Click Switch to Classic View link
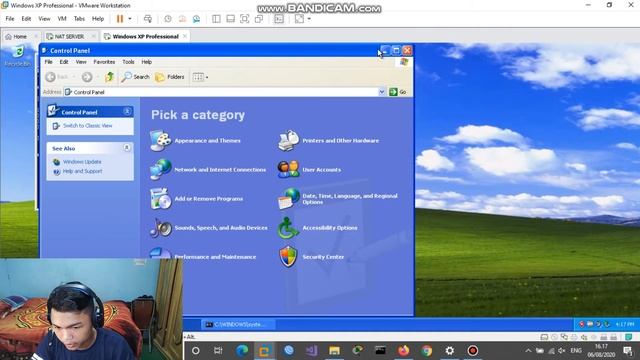The image size is (640, 360). (x=87, y=126)
